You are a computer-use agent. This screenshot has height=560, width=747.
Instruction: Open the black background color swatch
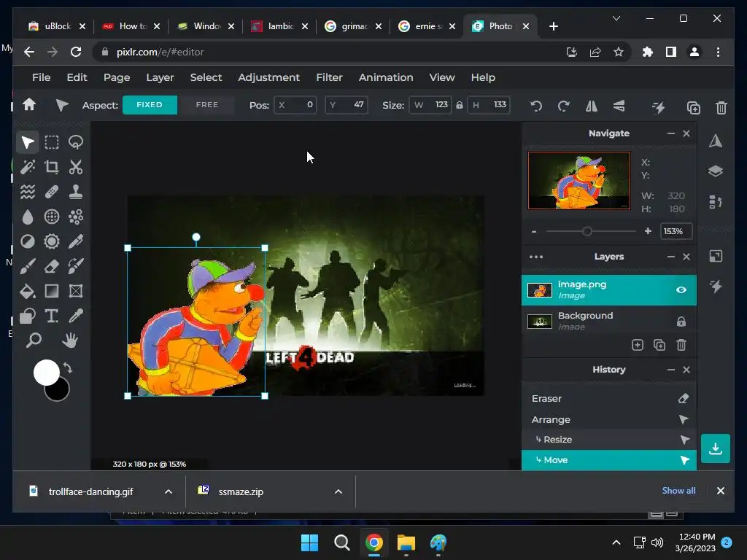click(x=60, y=392)
